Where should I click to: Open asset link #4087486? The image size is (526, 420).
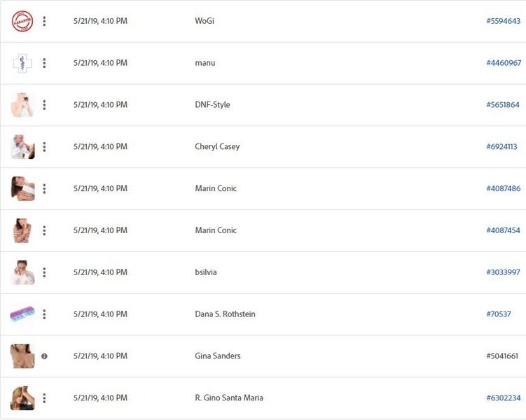pyautogui.click(x=503, y=189)
